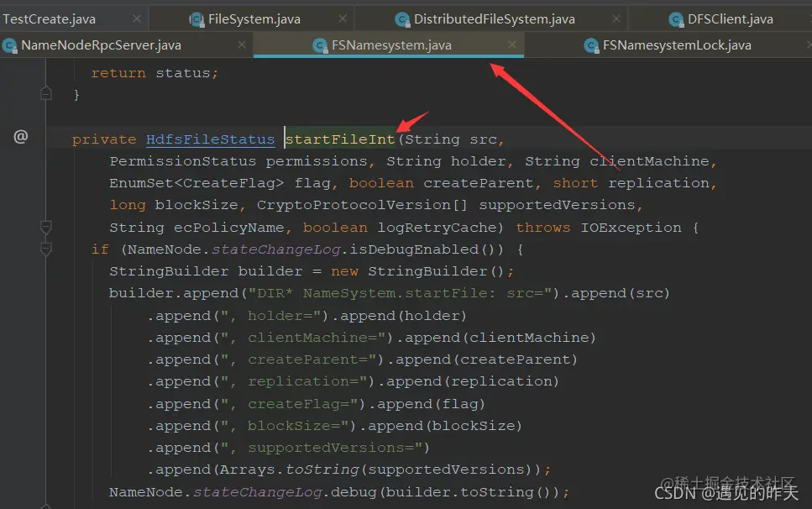Click the DFSClient.java class icon
Image resolution: width=812 pixels, height=509 pixels.
click(x=676, y=19)
